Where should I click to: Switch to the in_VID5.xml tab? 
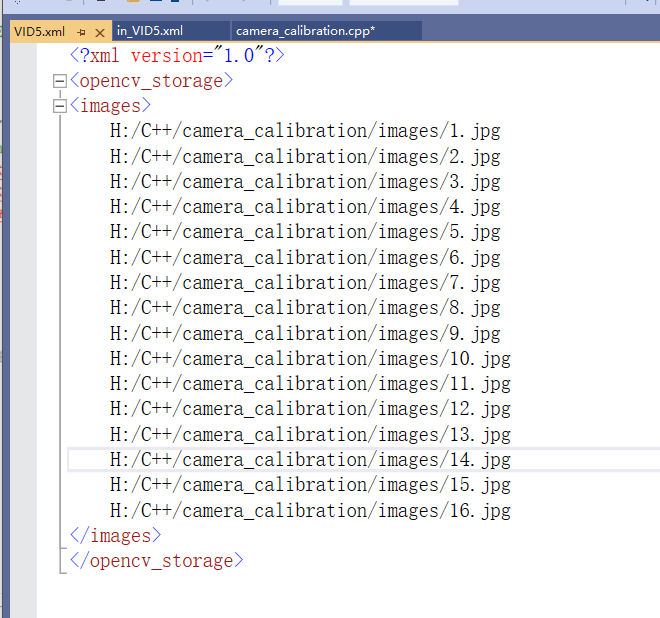click(170, 31)
